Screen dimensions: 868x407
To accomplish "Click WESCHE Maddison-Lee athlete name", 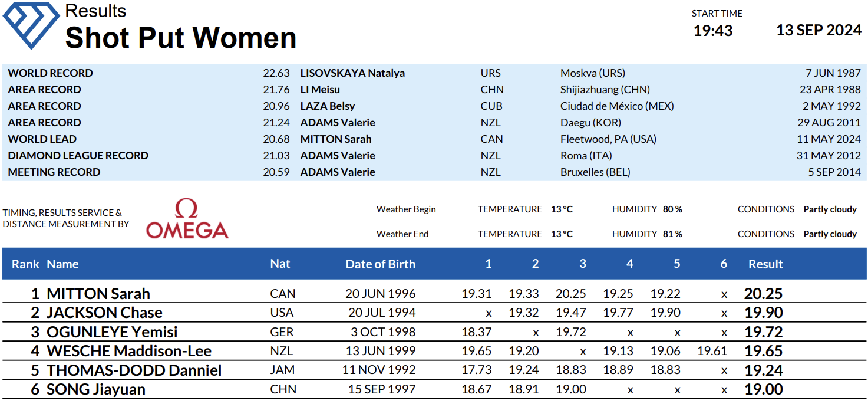I will pos(129,351).
